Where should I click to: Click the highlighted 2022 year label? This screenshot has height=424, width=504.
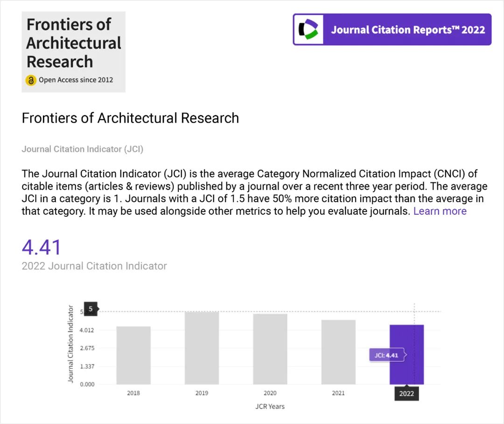pos(406,394)
